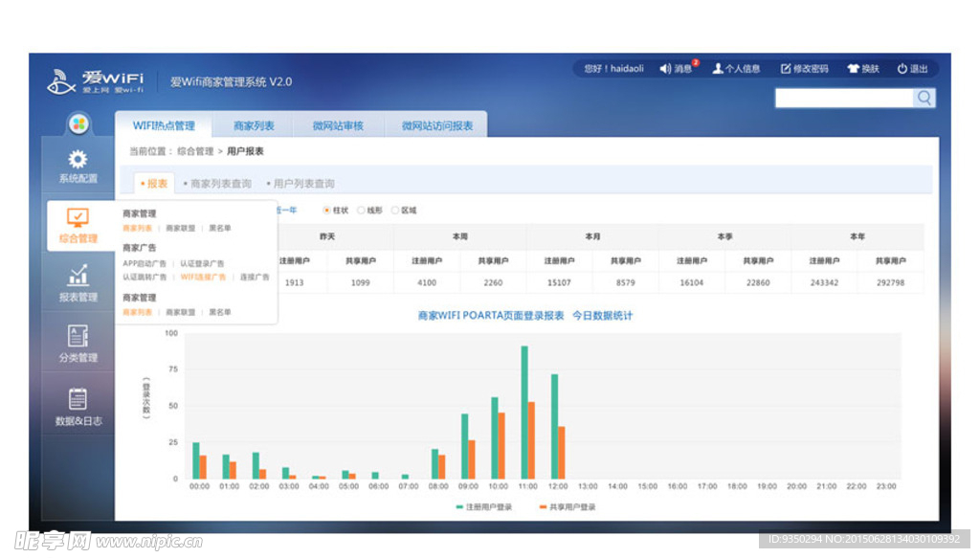The width and height of the screenshot is (980, 558).
Task: Open the WIFI连接广告 link
Action: click(204, 276)
